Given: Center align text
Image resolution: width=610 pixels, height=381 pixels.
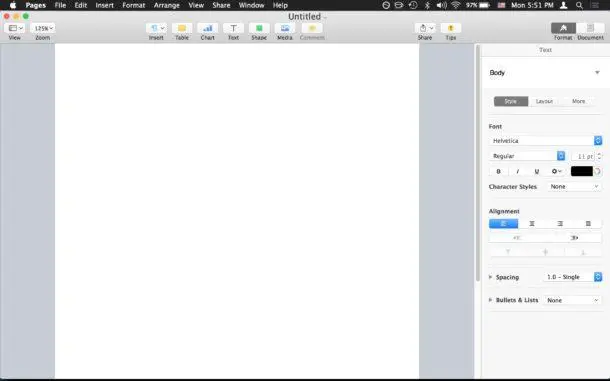Looking at the screenshot, I should pyautogui.click(x=532, y=223).
